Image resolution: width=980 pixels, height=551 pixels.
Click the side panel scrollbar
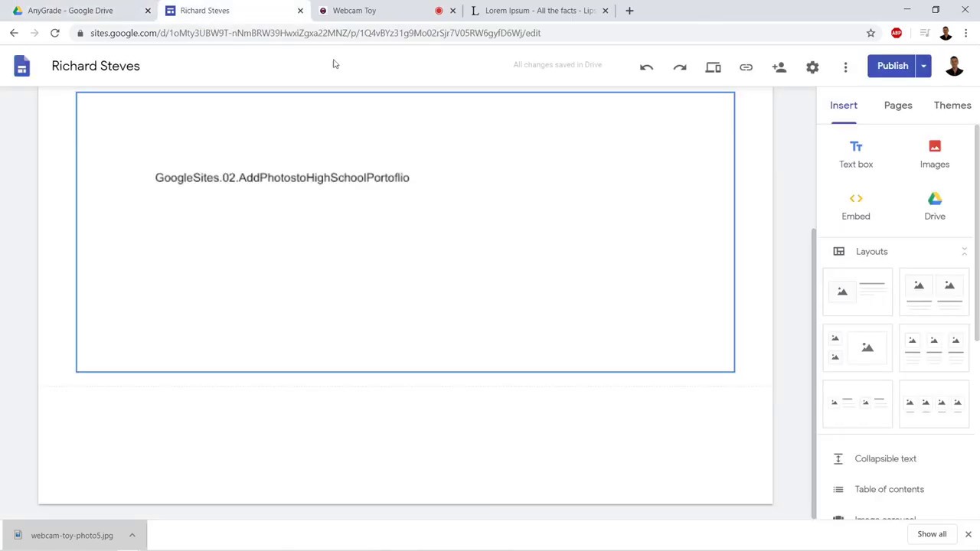coord(976,233)
